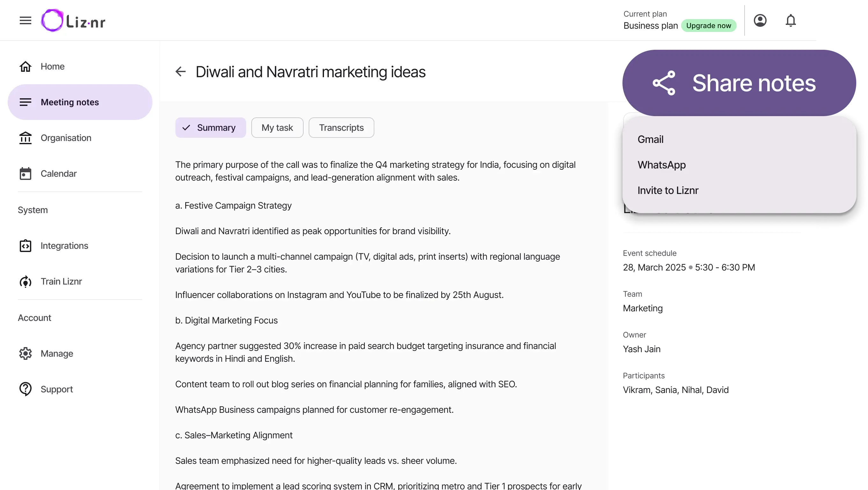Viewport: 868px width, 490px height.
Task: Click the Liznr logo
Action: (x=73, y=20)
